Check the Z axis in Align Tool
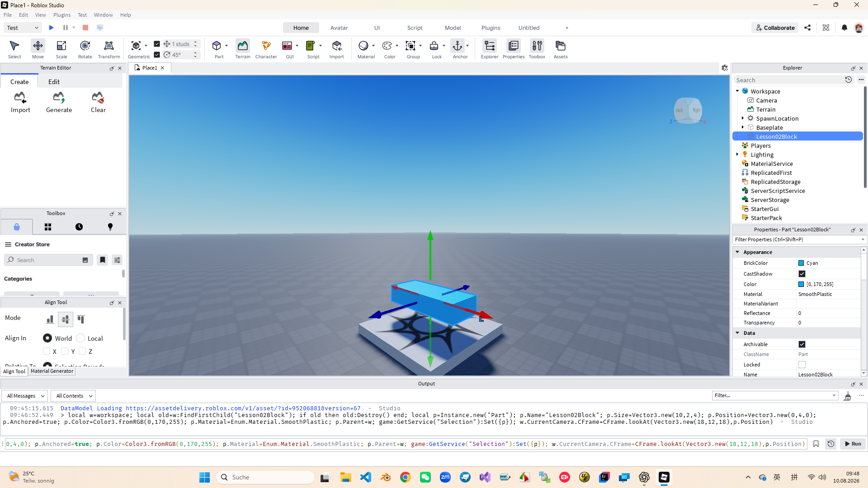The height and width of the screenshot is (488, 868). pos(82,351)
